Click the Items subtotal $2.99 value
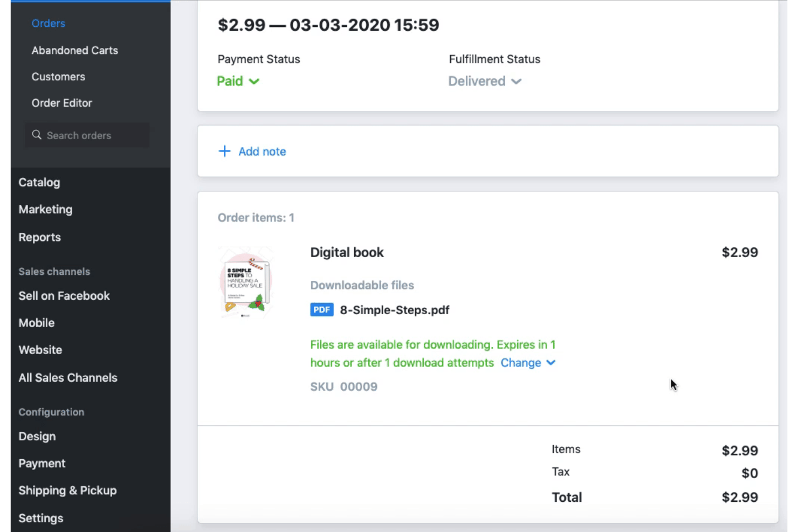798x532 pixels. [740, 451]
